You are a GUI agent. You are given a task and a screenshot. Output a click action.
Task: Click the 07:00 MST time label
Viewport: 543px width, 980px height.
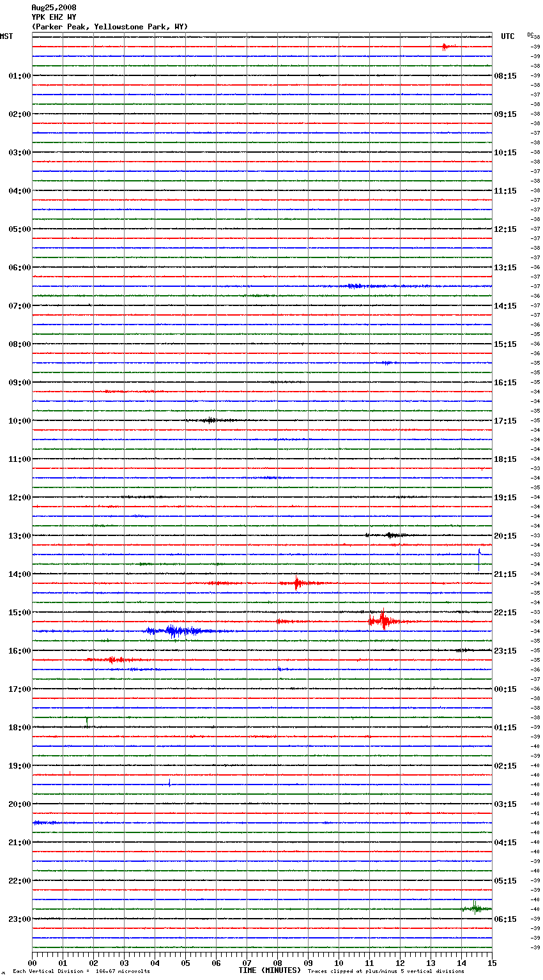[20, 306]
